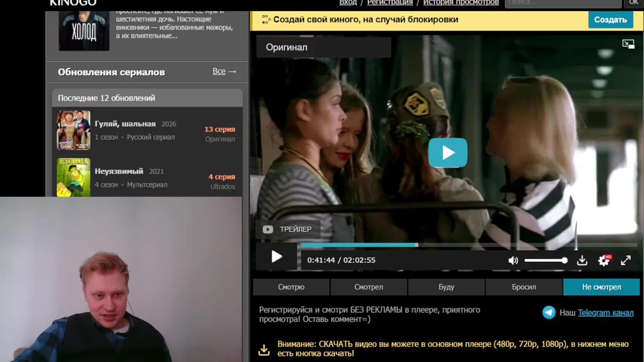Viewport: 644px width, 362px height.
Task: Click the Обновления сериалов heading
Action: tap(111, 72)
